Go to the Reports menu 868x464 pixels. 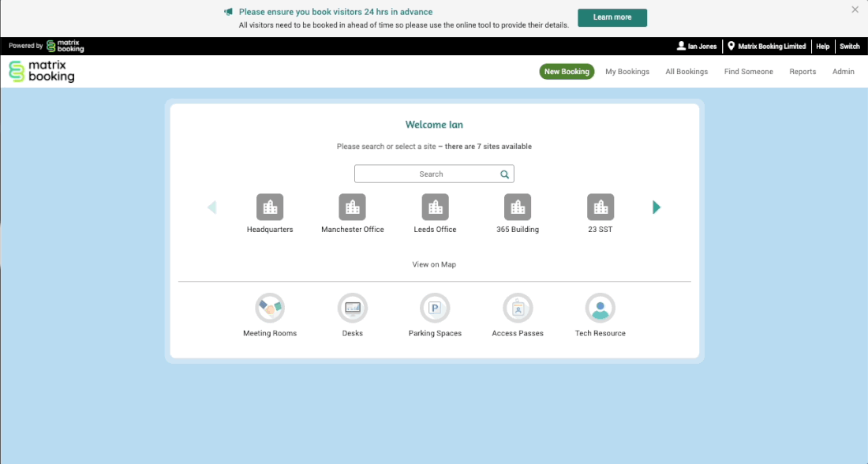point(803,72)
